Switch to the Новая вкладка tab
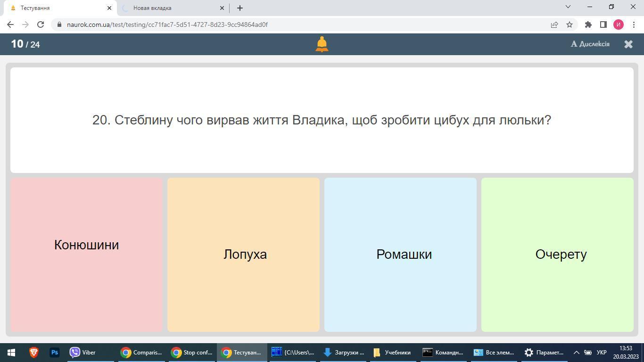This screenshot has height=362, width=644. (172, 8)
